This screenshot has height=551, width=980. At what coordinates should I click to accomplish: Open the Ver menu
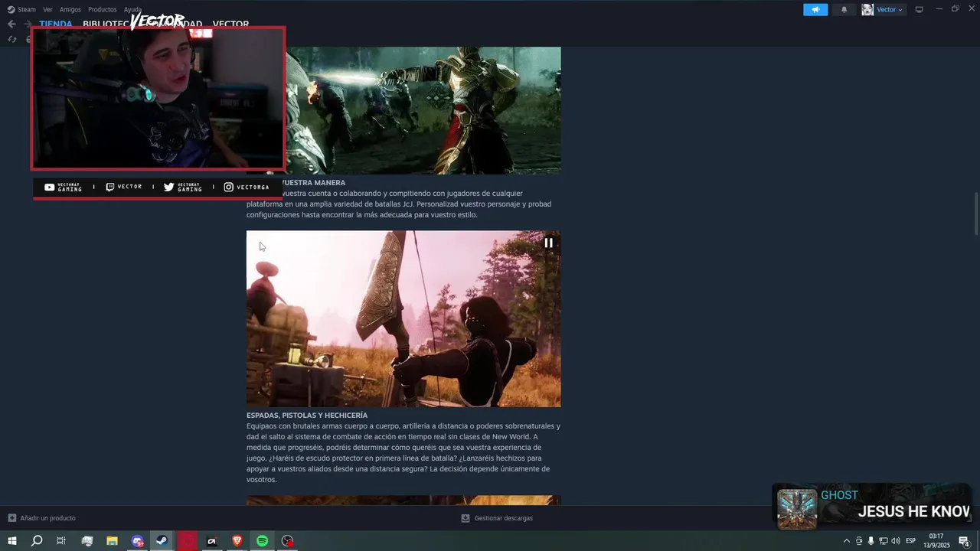point(47,9)
